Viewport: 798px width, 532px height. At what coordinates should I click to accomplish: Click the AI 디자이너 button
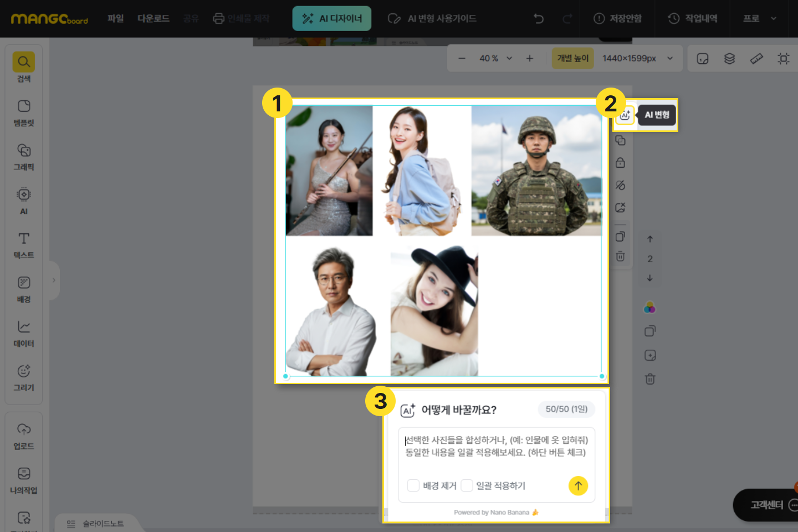[331, 18]
